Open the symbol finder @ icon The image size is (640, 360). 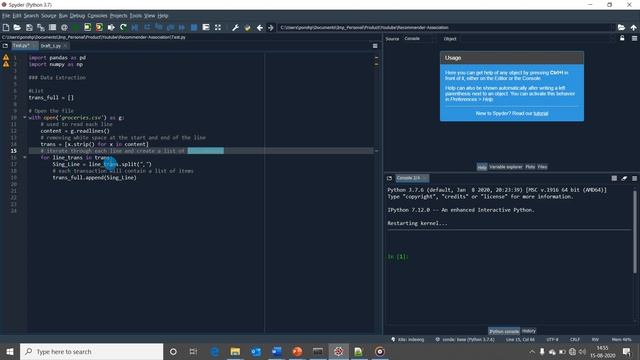(x=64, y=27)
